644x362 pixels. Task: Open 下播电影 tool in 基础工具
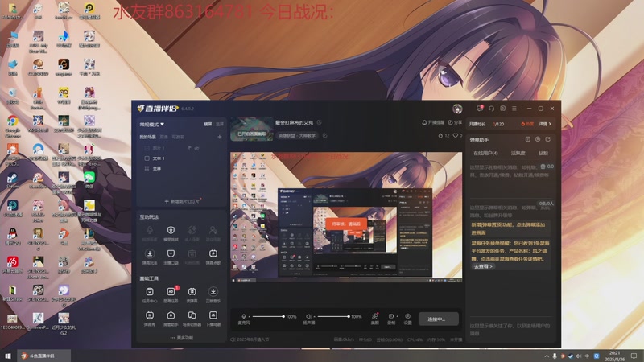point(213,319)
